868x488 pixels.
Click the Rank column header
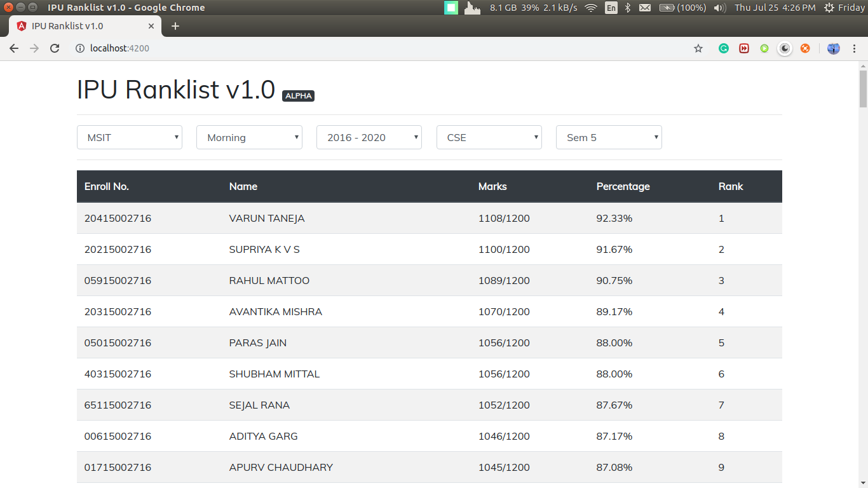[731, 186]
